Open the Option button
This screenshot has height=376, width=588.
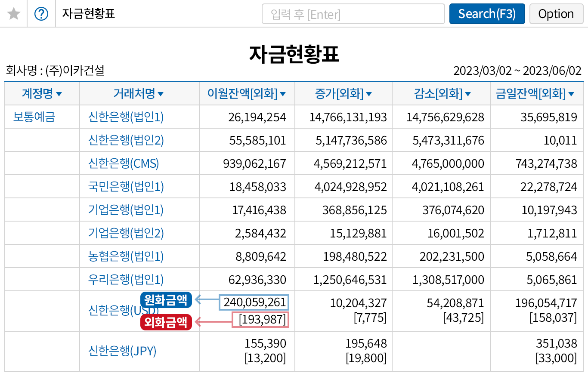pos(556,14)
